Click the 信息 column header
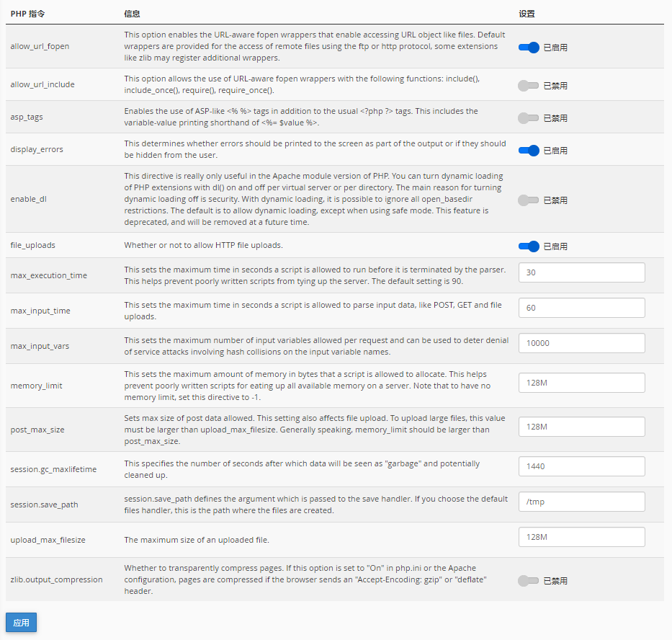The height and width of the screenshot is (640, 672). point(132,14)
